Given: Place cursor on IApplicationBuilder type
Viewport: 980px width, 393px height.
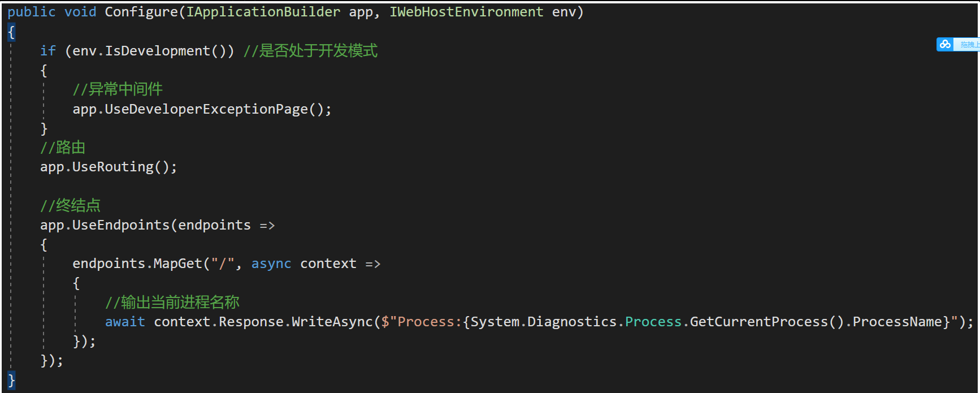Looking at the screenshot, I should (263, 12).
